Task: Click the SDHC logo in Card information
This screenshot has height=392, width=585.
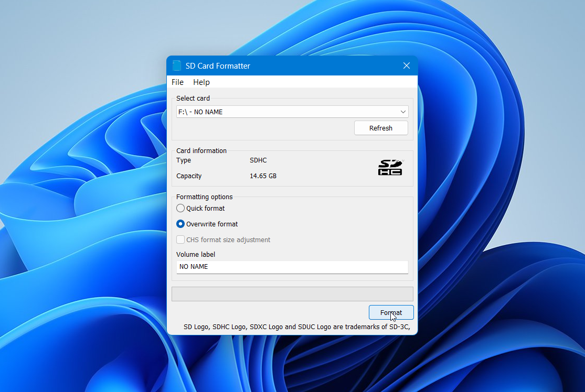Action: (x=390, y=167)
